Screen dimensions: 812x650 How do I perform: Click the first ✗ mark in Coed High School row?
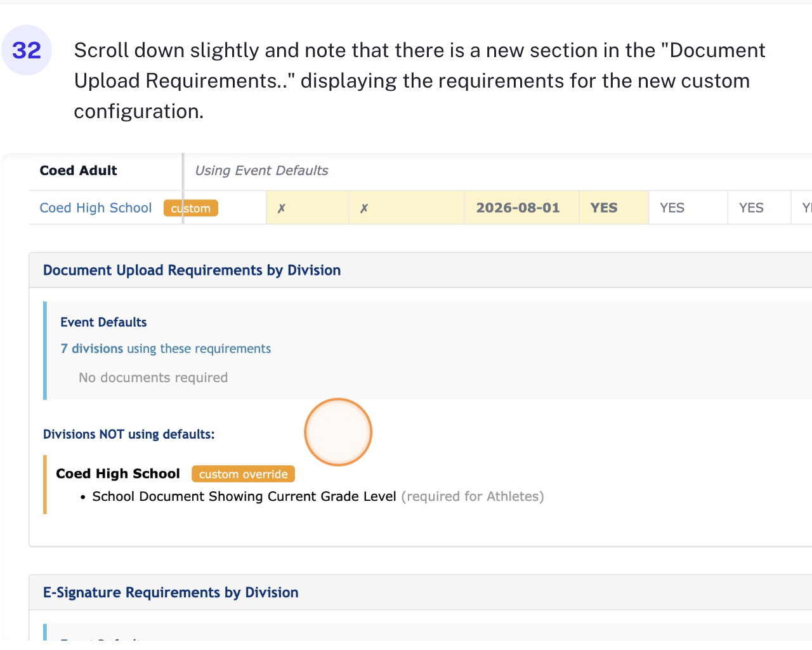[x=282, y=208]
